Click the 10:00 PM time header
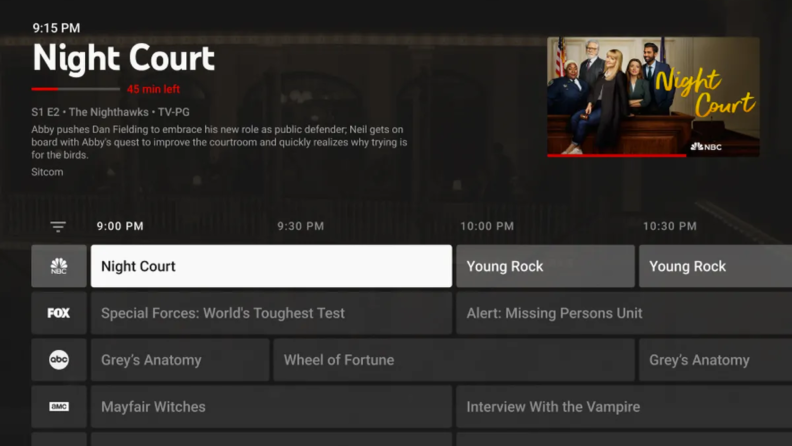Viewport: 792px width, 446px height. pyautogui.click(x=487, y=226)
